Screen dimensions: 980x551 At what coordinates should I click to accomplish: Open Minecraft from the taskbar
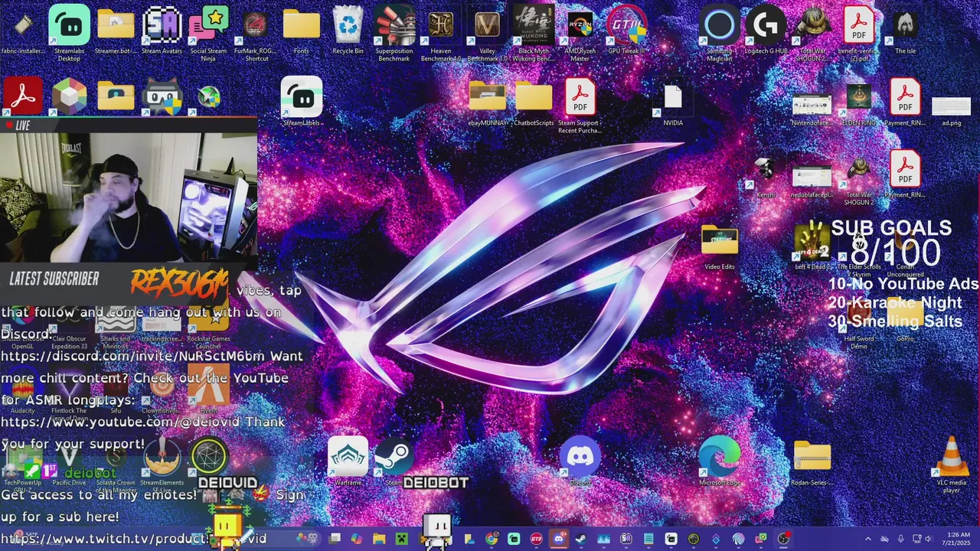point(401,539)
